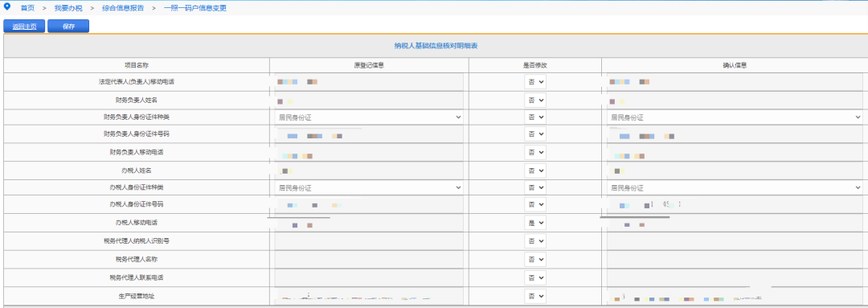Open 是否修改 dropdown for 税务代理人联系电话

(535, 277)
